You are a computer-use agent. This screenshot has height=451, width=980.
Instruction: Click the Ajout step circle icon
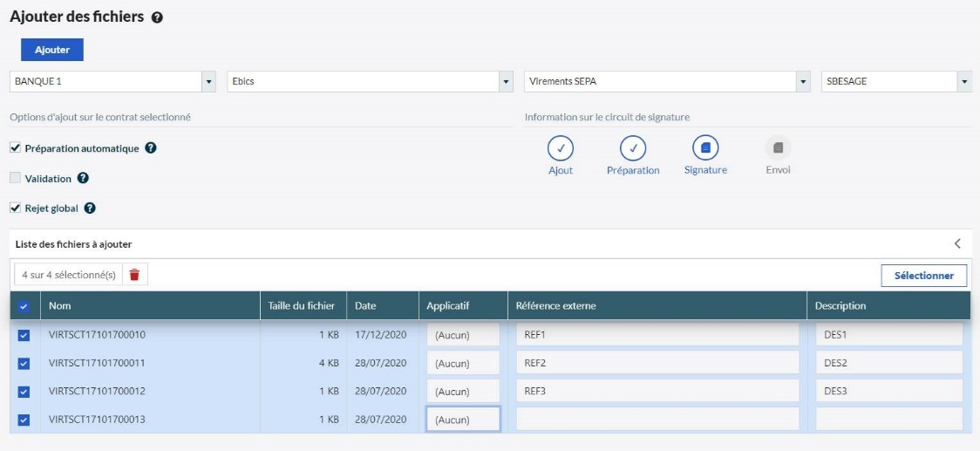tap(561, 148)
